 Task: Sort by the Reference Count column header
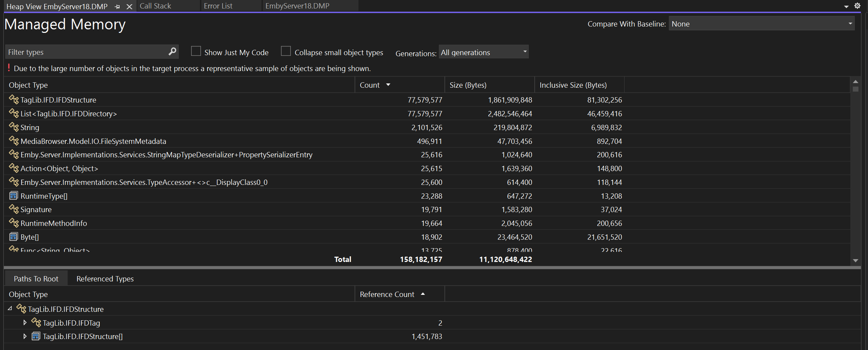click(387, 294)
